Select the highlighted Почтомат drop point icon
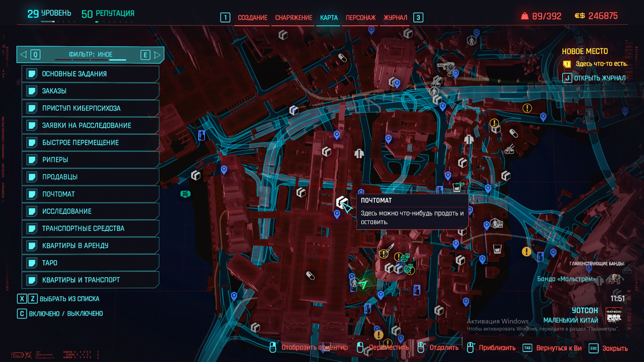This screenshot has height=362, width=644. pyautogui.click(x=341, y=203)
